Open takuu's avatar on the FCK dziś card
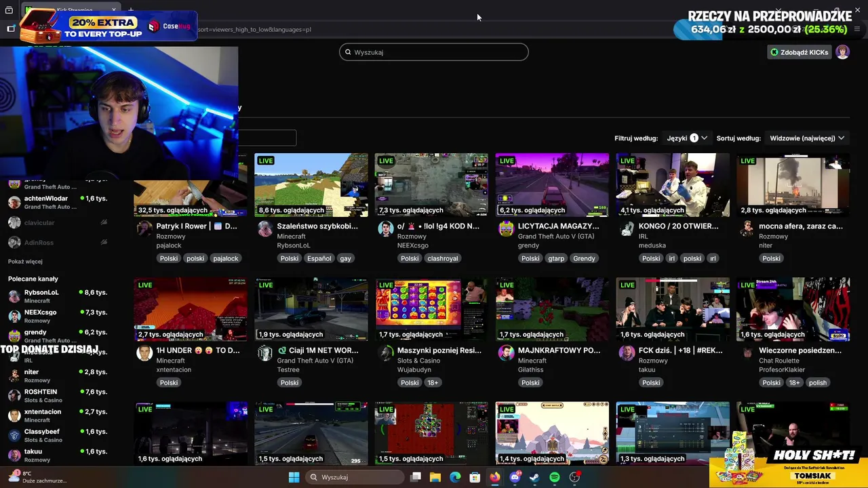The image size is (868, 488). 627,353
